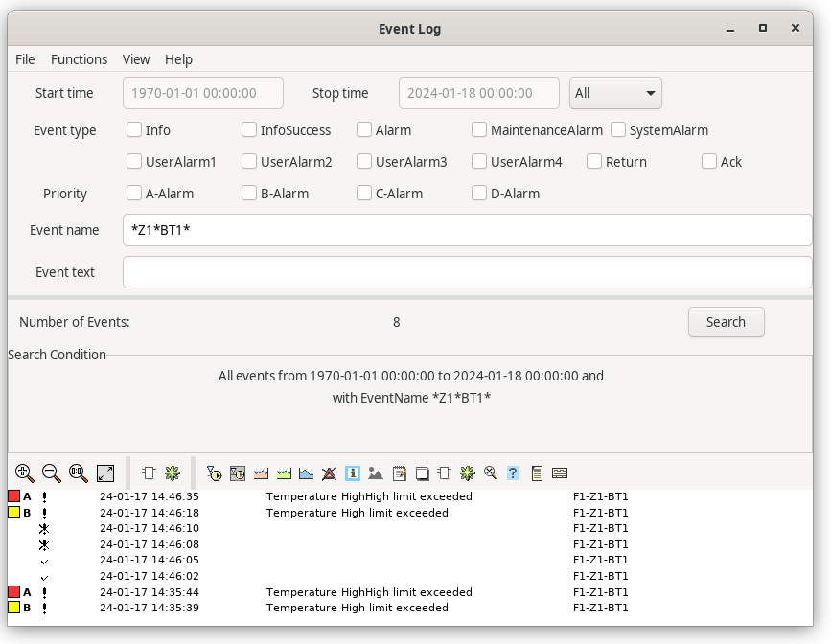Click the notepad with pencil icon
The width and height of the screenshot is (831, 644).
coord(399,472)
